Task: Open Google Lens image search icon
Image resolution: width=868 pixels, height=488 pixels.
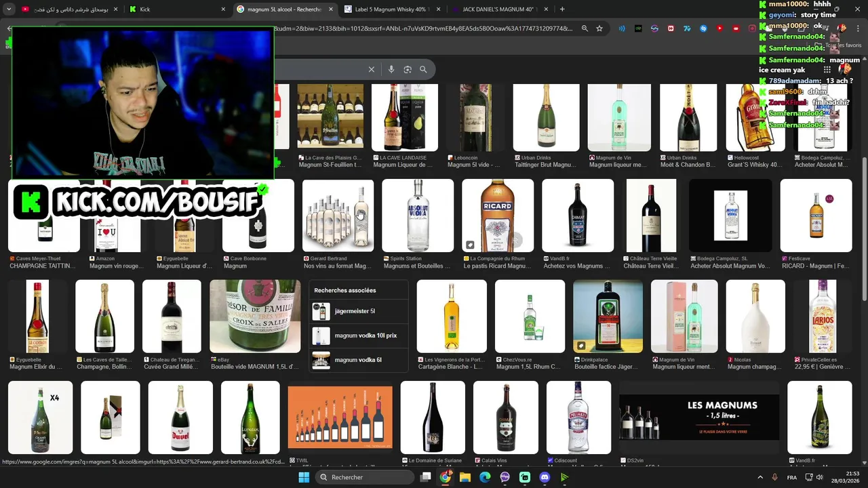Action: tap(408, 69)
